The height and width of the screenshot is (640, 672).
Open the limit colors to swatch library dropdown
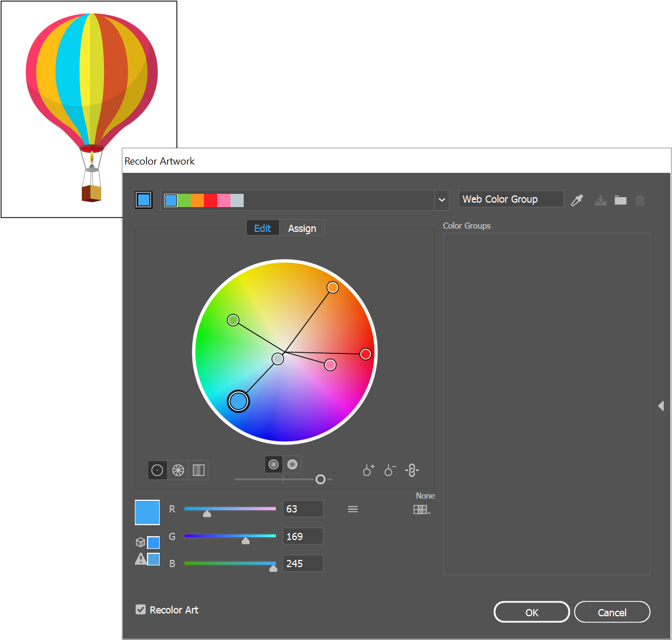[422, 509]
